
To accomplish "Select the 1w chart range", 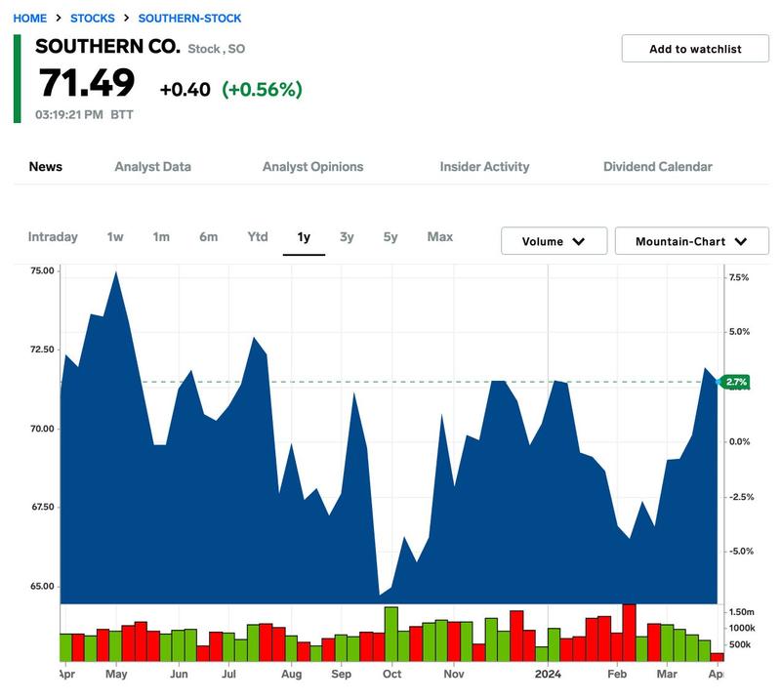I will [115, 236].
